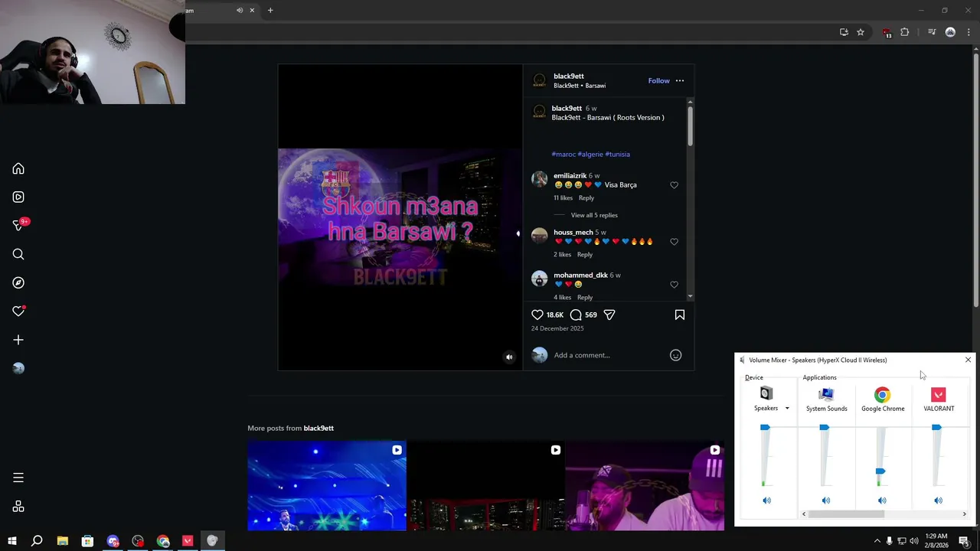
Task: Open VALORANT from taskbar
Action: (x=188, y=541)
